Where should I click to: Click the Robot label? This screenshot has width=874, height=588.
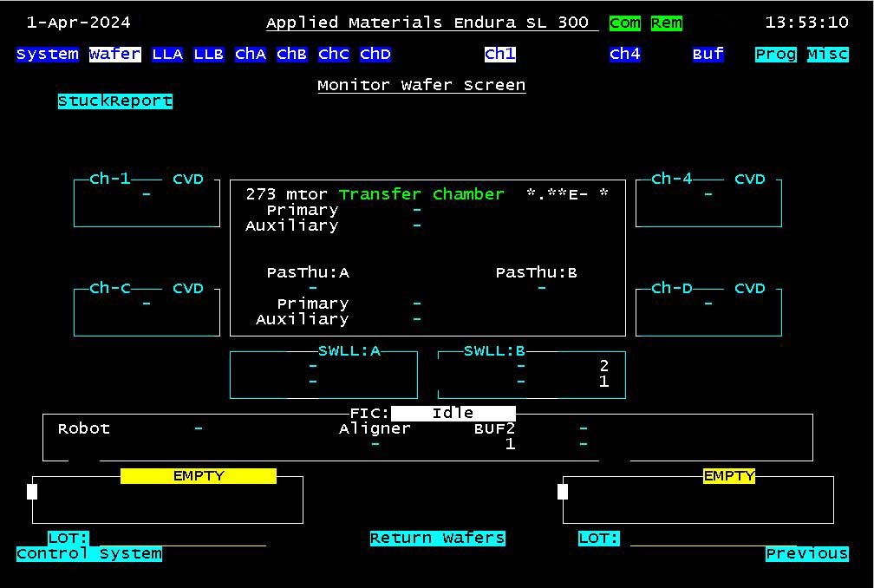(x=84, y=428)
